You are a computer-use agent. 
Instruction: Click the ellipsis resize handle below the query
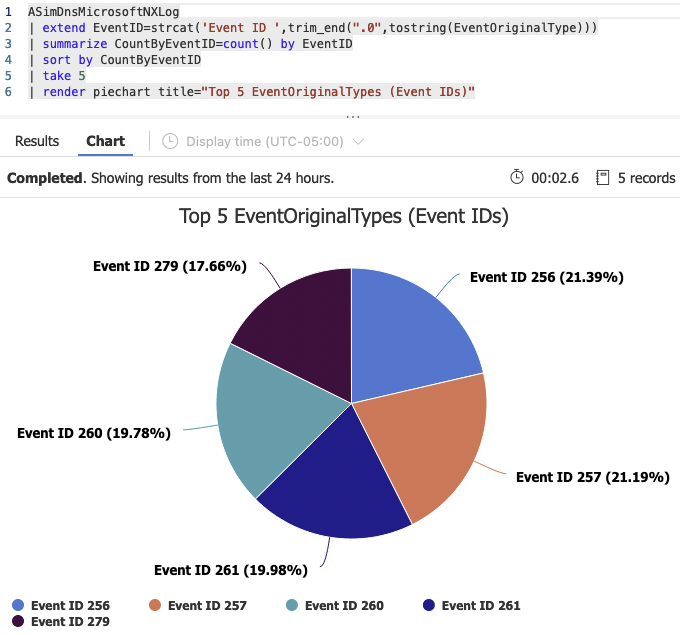[x=352, y=116]
